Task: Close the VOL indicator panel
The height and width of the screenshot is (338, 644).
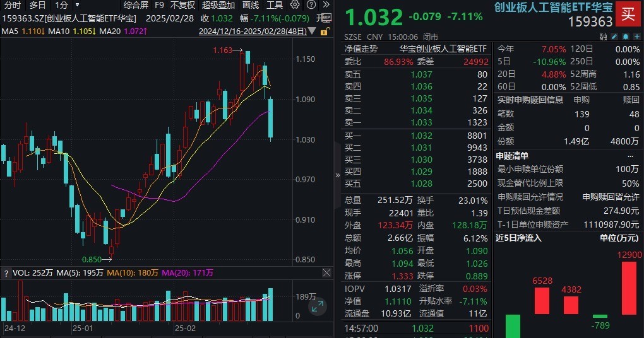Action: coord(326,273)
